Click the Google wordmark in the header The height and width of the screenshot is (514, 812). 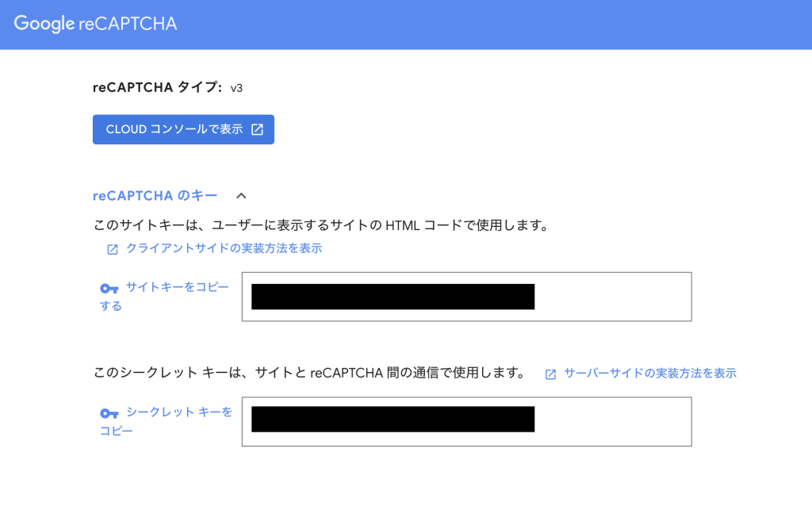click(44, 24)
